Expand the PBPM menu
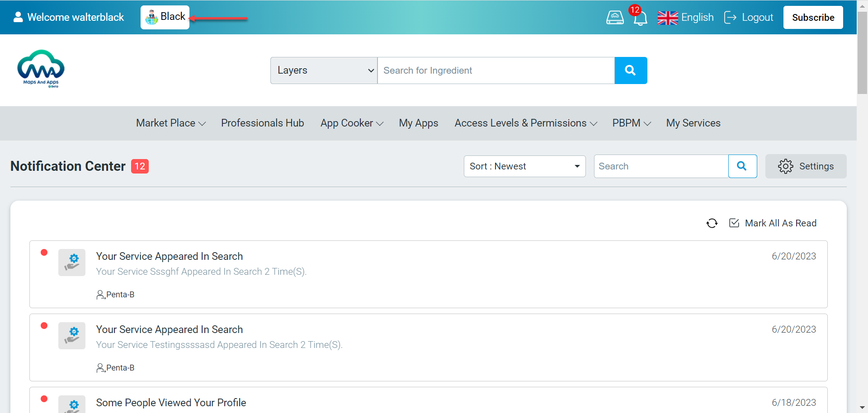Screen dimensions: 868x413 pyautogui.click(x=632, y=123)
